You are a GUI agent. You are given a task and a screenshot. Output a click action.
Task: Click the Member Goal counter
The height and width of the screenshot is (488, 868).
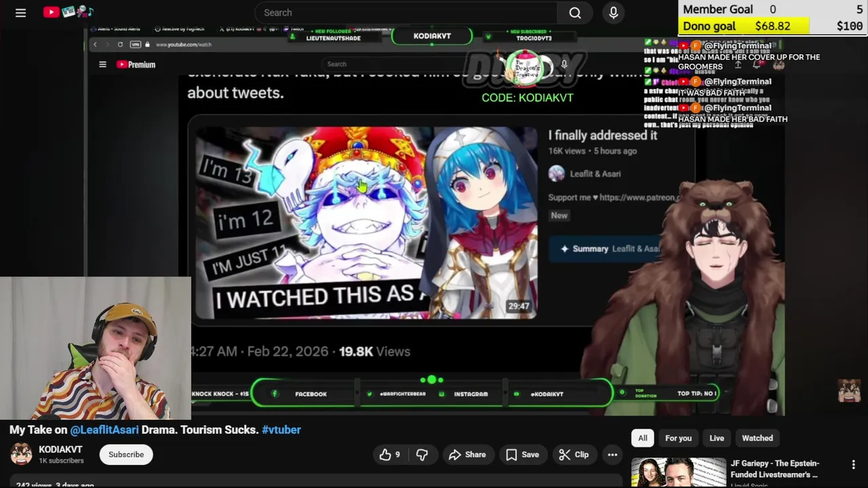773,9
